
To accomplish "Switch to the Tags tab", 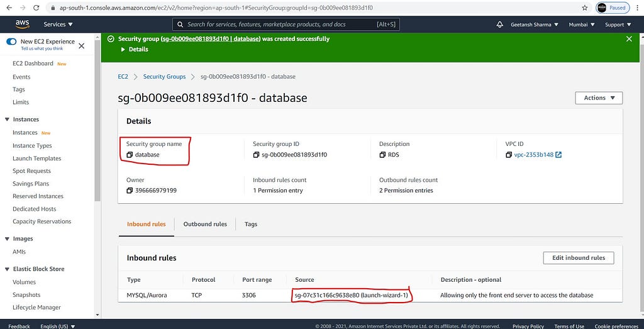I will coord(251,225).
